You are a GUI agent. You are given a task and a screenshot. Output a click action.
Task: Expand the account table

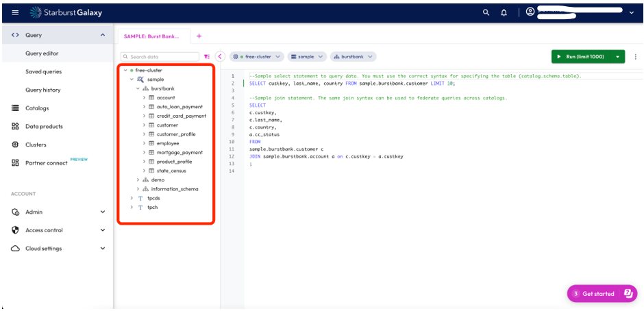coord(144,98)
